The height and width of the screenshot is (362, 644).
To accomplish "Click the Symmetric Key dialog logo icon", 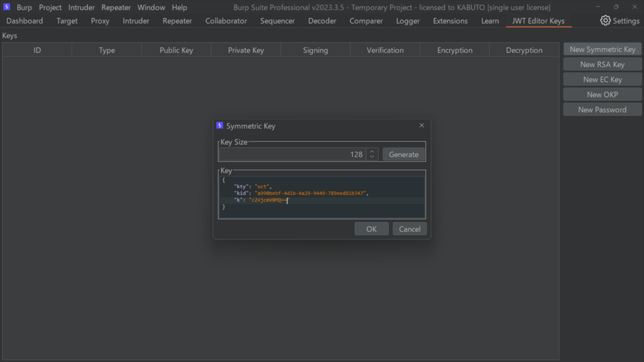I will point(219,125).
